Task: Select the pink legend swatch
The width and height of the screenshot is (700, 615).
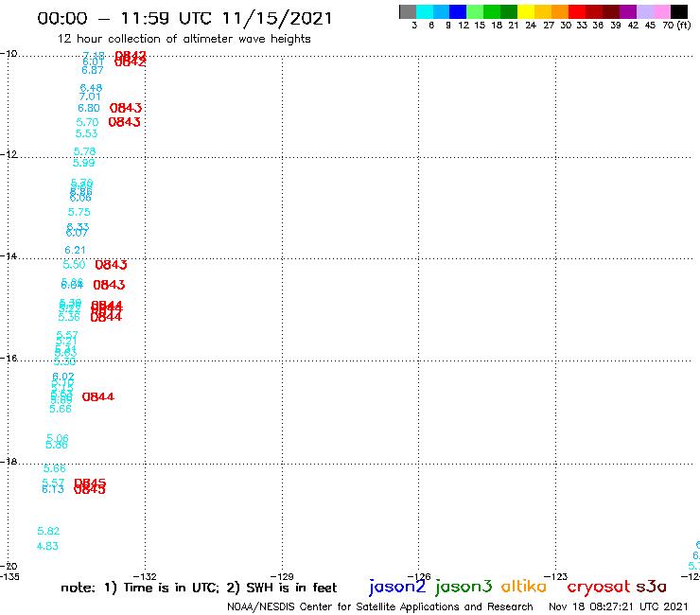Action: [x=661, y=11]
